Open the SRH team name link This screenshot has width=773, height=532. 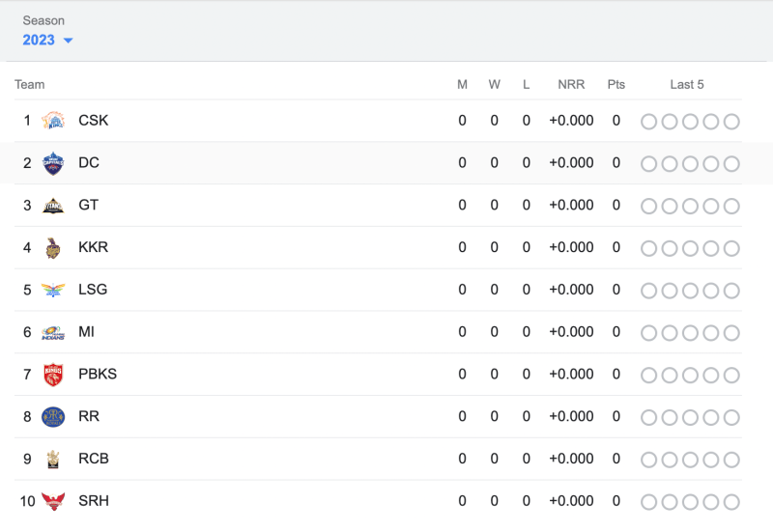tap(94, 501)
